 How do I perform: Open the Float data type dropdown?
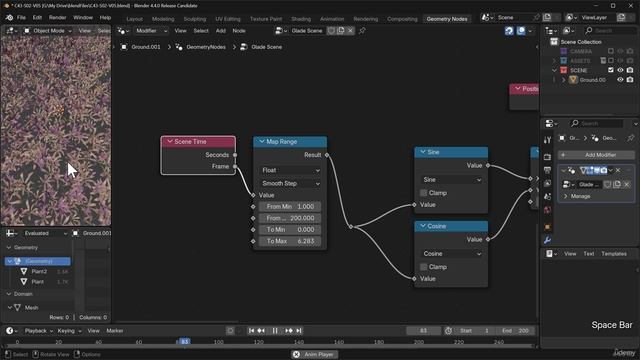pos(290,170)
